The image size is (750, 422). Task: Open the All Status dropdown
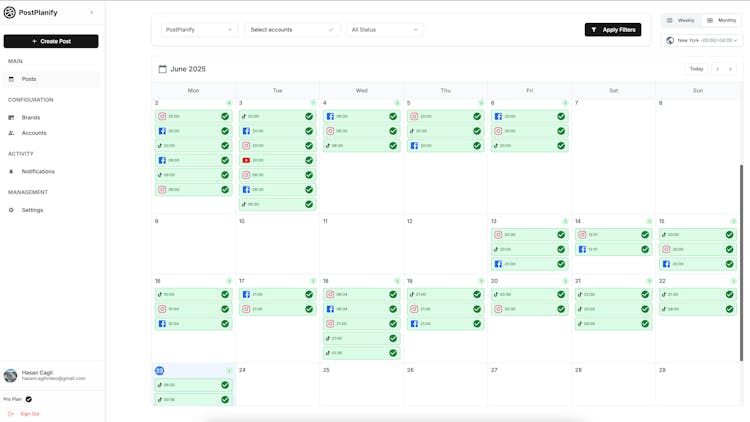coord(385,30)
